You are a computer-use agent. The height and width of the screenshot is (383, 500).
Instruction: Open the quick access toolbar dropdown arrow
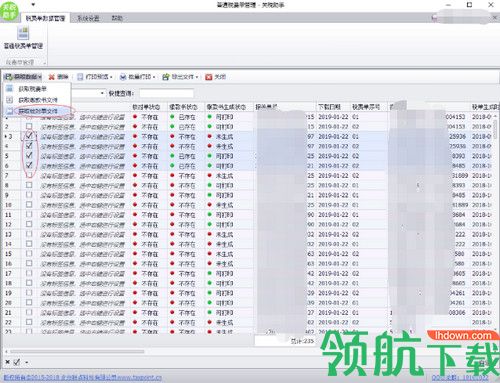(x=33, y=5)
